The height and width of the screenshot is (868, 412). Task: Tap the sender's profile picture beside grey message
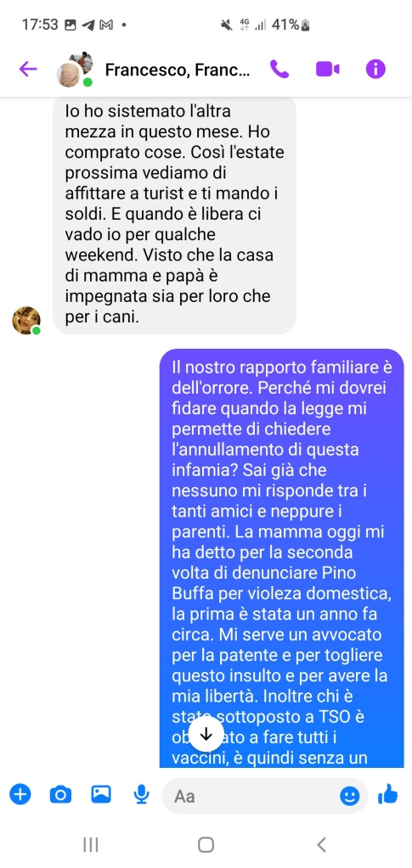click(26, 321)
